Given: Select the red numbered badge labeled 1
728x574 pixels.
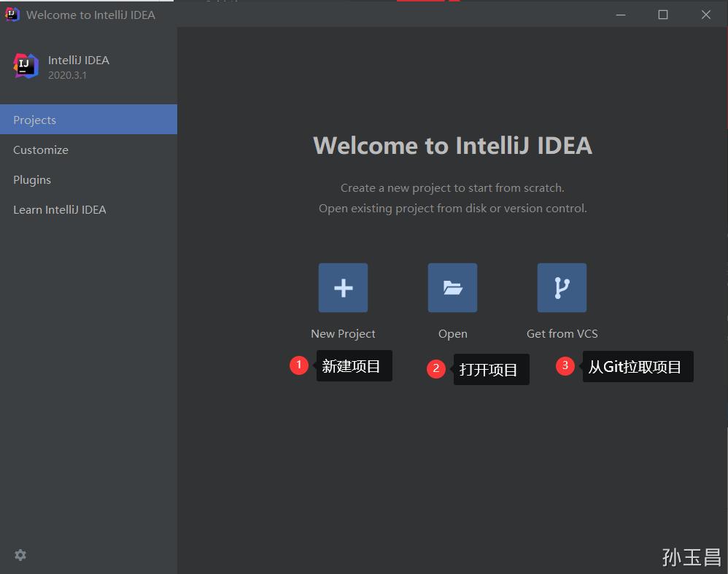Looking at the screenshot, I should point(299,365).
